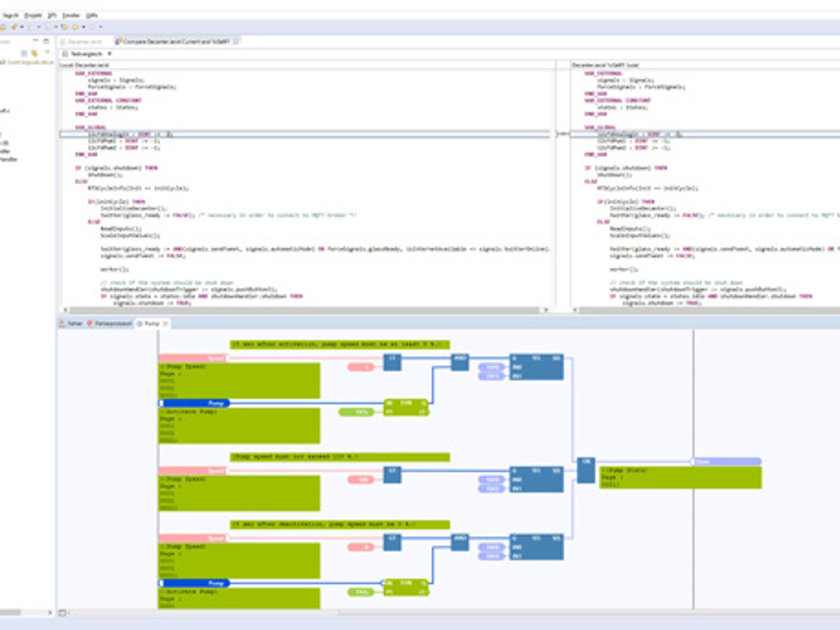Close the Pump diagram tab
The width and height of the screenshot is (840, 630).
[x=165, y=323]
